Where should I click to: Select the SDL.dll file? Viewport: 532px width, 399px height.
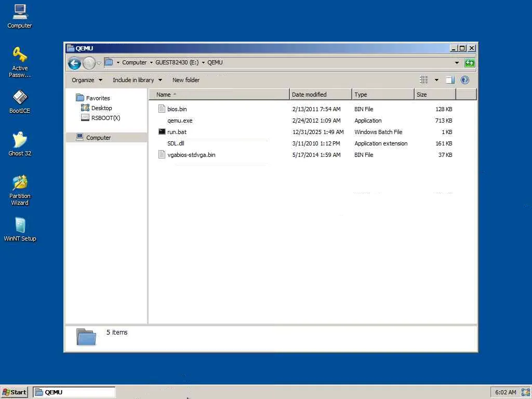[x=176, y=143]
